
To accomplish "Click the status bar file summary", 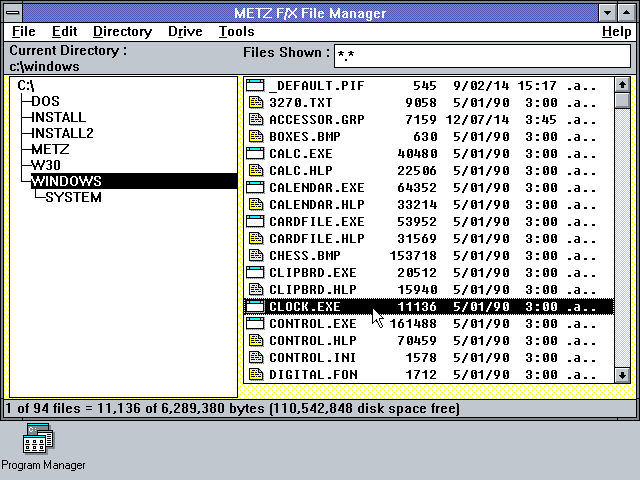I will pyautogui.click(x=233, y=408).
